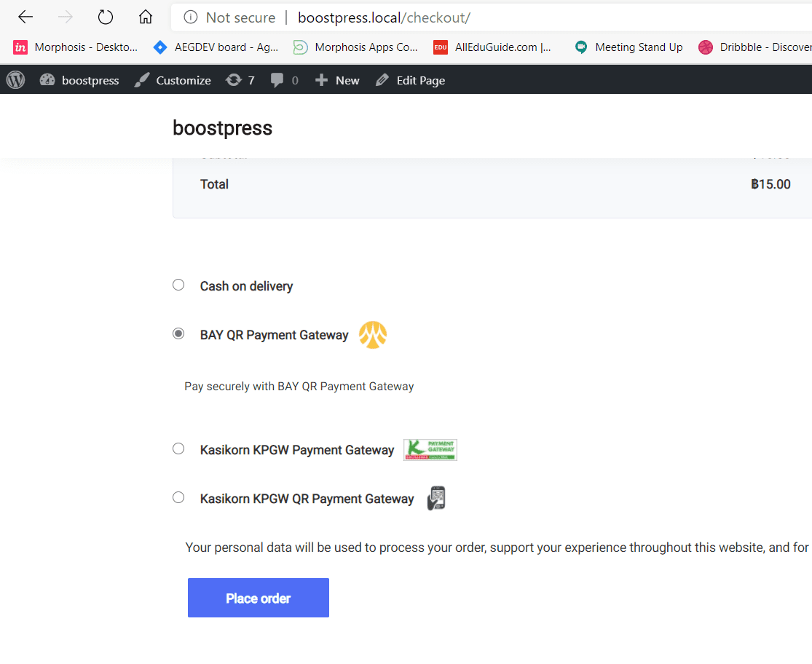
Task: Click the browser back arrow
Action: [x=25, y=17]
